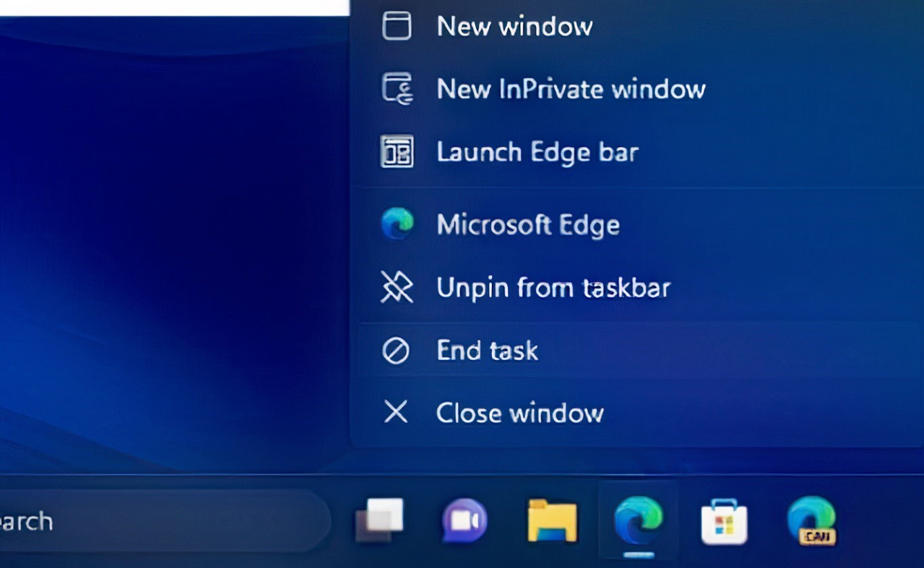Click the Edge bar layout icon

[x=396, y=151]
